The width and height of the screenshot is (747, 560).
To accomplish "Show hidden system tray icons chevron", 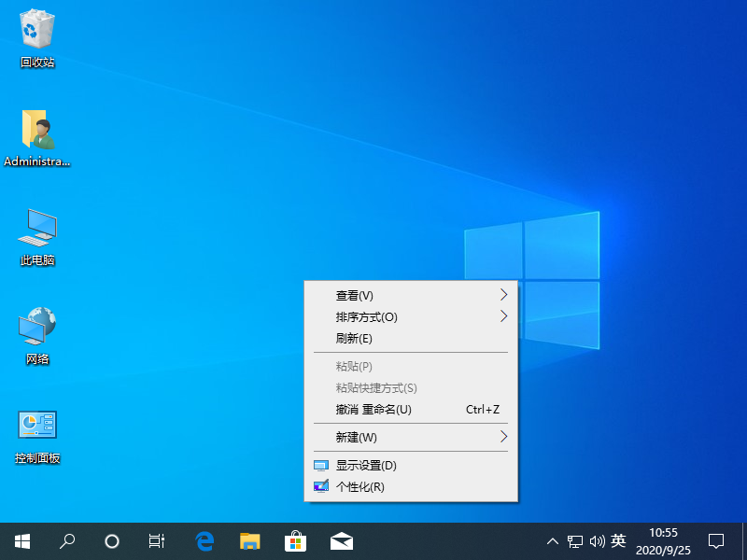I will pyautogui.click(x=552, y=540).
